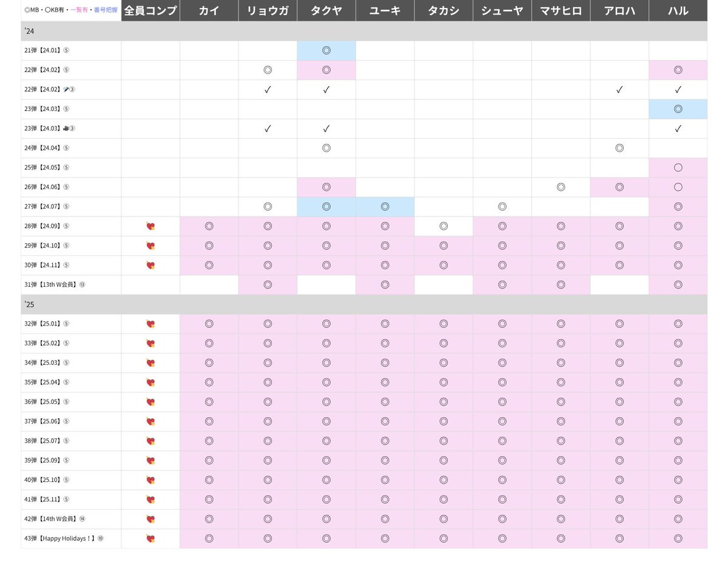Click the row label 36弾【25.05】⑤

coord(47,401)
